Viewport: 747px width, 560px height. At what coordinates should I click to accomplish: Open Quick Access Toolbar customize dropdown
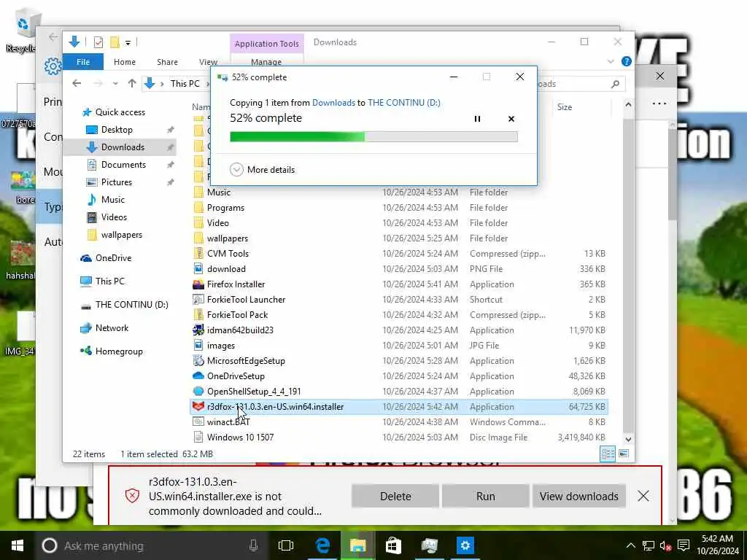128,43
